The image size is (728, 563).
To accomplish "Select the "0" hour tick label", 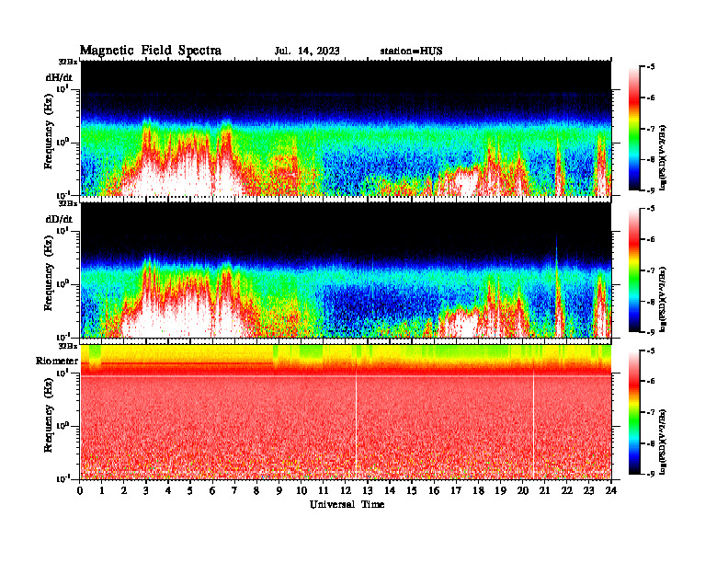I will [80, 490].
